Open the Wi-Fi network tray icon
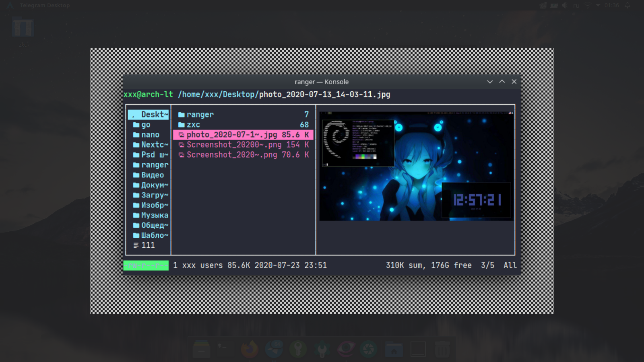The image size is (644, 362). [588, 5]
